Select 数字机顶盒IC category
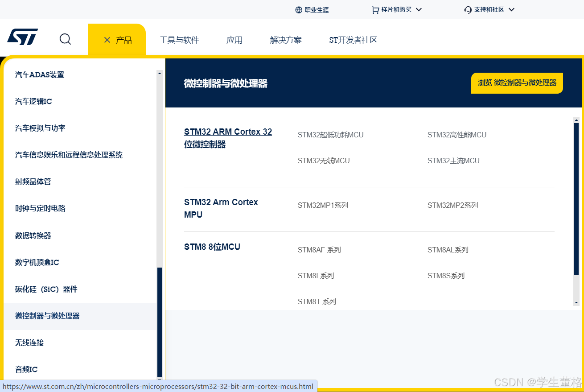Image resolution: width=584 pixels, height=392 pixels. pyautogui.click(x=37, y=262)
